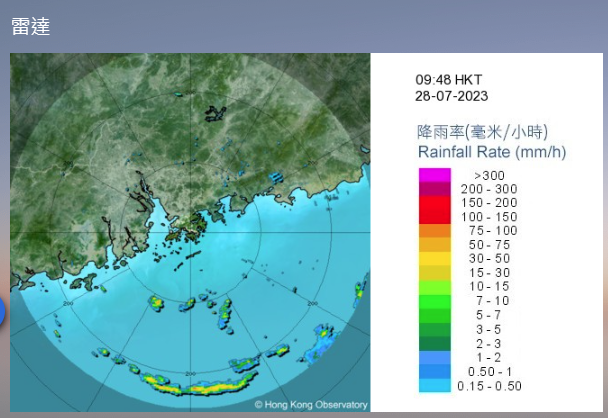Click the 降雨率(毫米/小時) legend title
608x418 pixels.
[482, 132]
